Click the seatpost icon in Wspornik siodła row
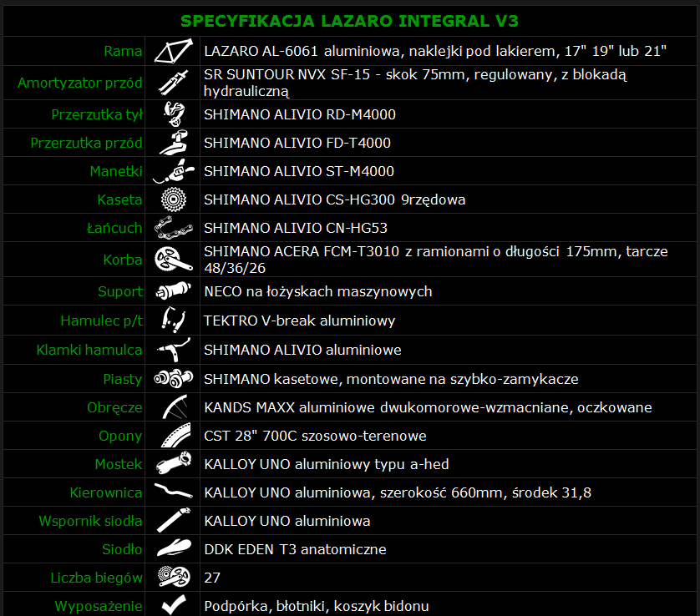 (x=174, y=521)
